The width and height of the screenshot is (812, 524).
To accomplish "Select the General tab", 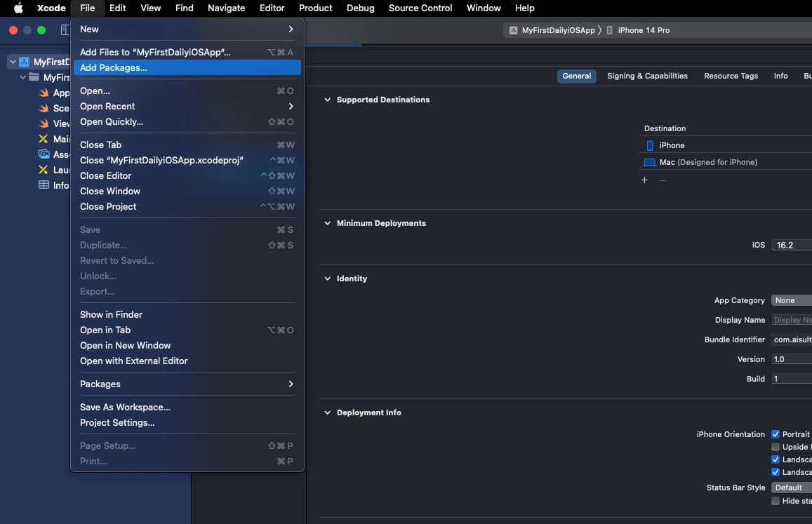I will pos(576,76).
